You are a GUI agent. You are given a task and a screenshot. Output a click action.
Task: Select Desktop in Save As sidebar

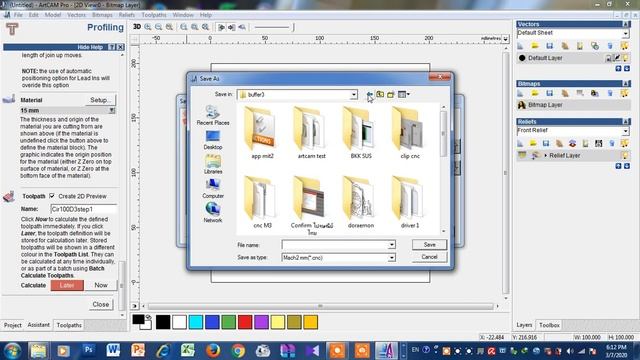213,140
